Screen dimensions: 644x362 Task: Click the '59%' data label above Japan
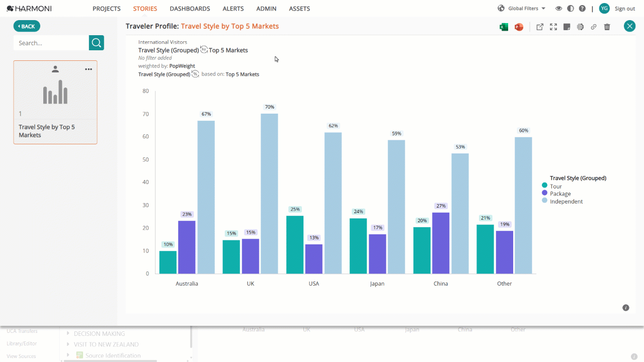(x=396, y=133)
